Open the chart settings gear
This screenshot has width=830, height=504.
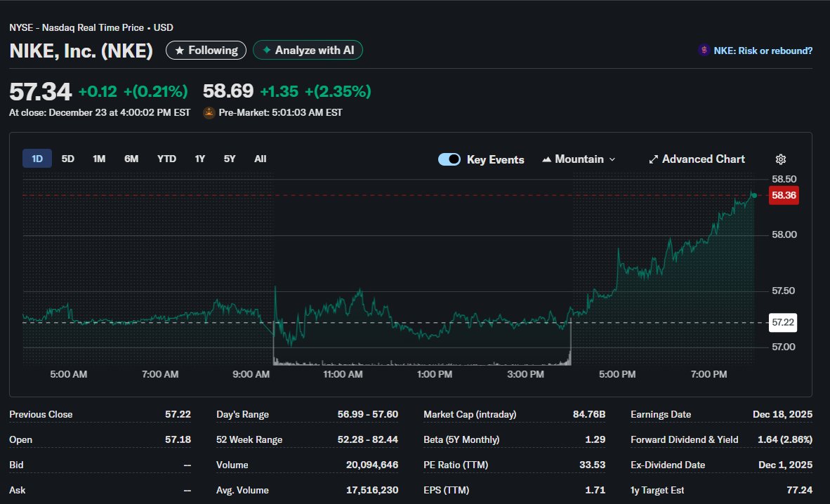(x=781, y=159)
